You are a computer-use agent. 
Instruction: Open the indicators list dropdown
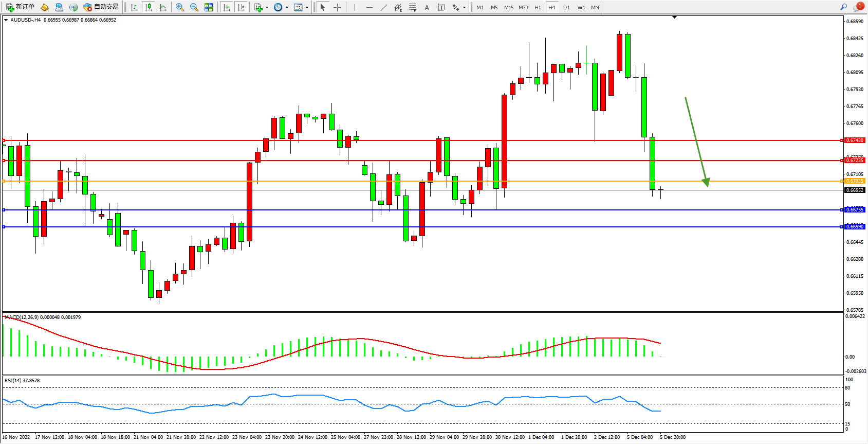(x=261, y=7)
